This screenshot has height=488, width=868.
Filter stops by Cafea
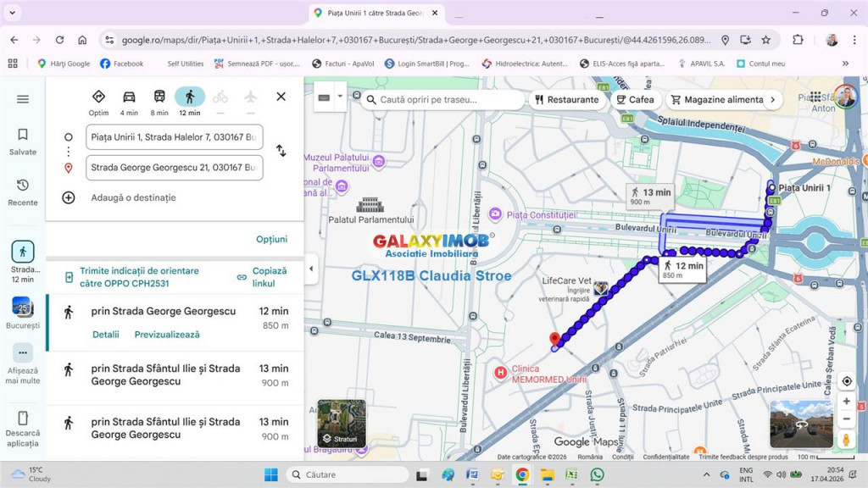pyautogui.click(x=634, y=99)
